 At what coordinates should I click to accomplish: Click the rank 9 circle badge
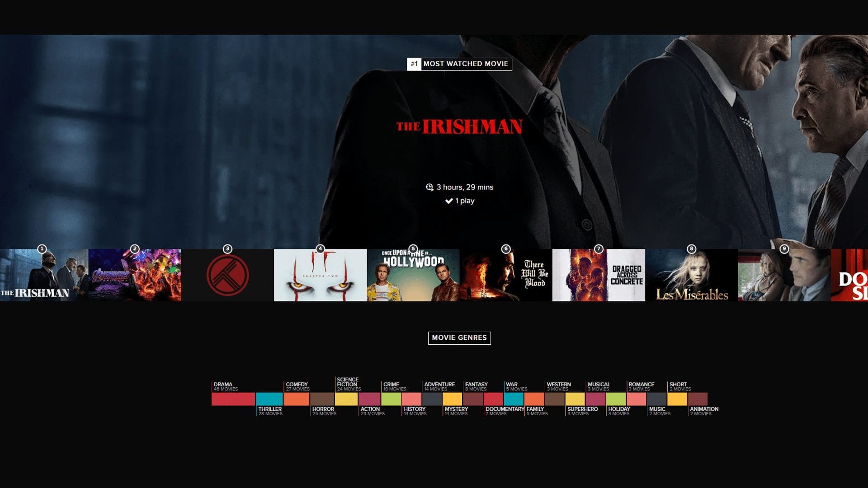coord(784,249)
